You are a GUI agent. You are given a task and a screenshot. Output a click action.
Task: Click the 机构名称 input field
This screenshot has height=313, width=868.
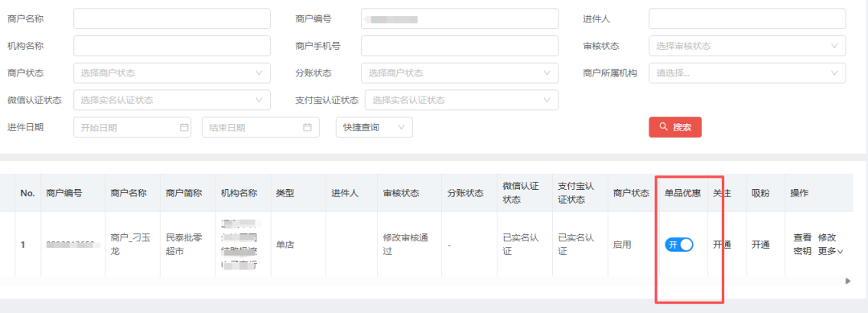pyautogui.click(x=172, y=46)
